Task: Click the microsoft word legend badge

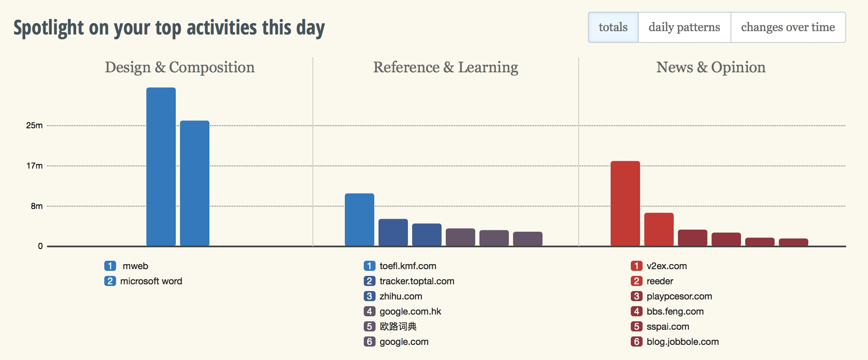Action: point(110,281)
